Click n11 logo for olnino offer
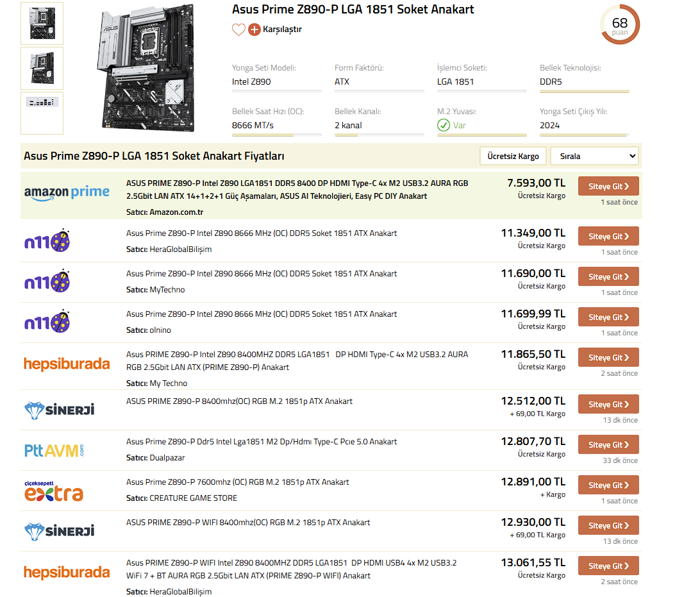 [x=47, y=321]
